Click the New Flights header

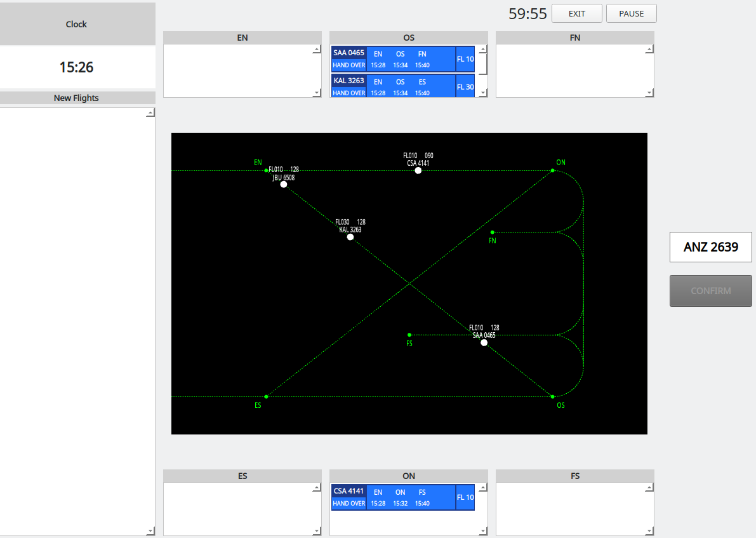pos(77,98)
